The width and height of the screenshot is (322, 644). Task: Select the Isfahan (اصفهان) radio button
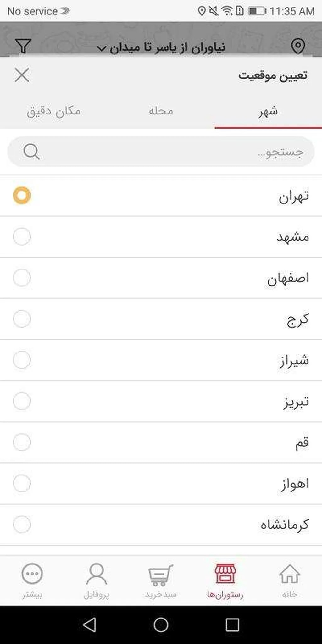pyautogui.click(x=22, y=278)
